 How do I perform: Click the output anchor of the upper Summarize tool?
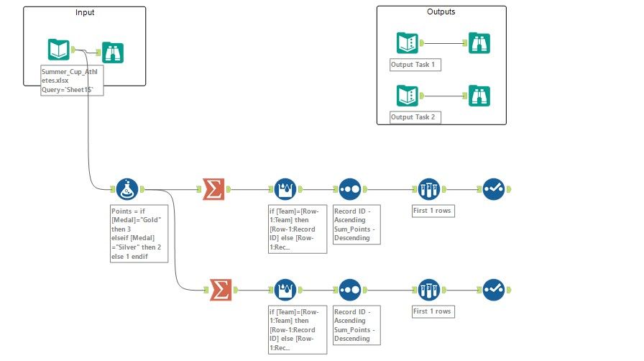229,189
